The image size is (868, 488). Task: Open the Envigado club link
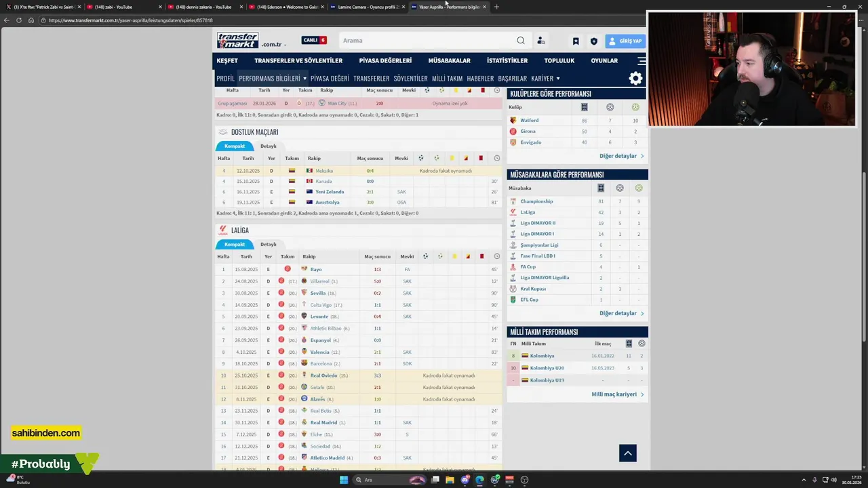[x=530, y=142]
